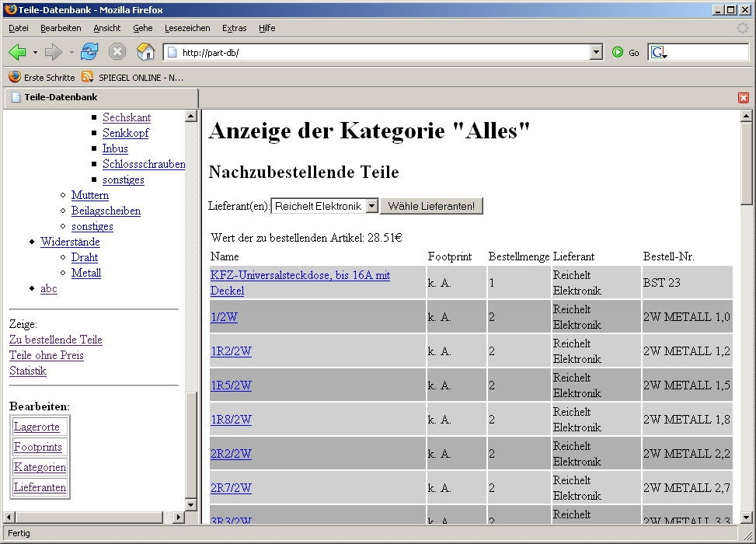Click the Zu bestellende Teile link
Viewport: 756px width, 544px height.
click(x=56, y=340)
